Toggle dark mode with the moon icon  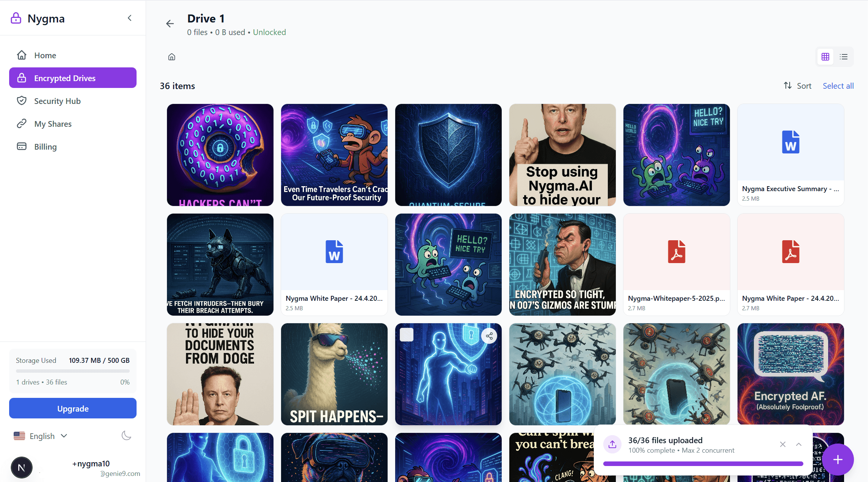point(126,436)
